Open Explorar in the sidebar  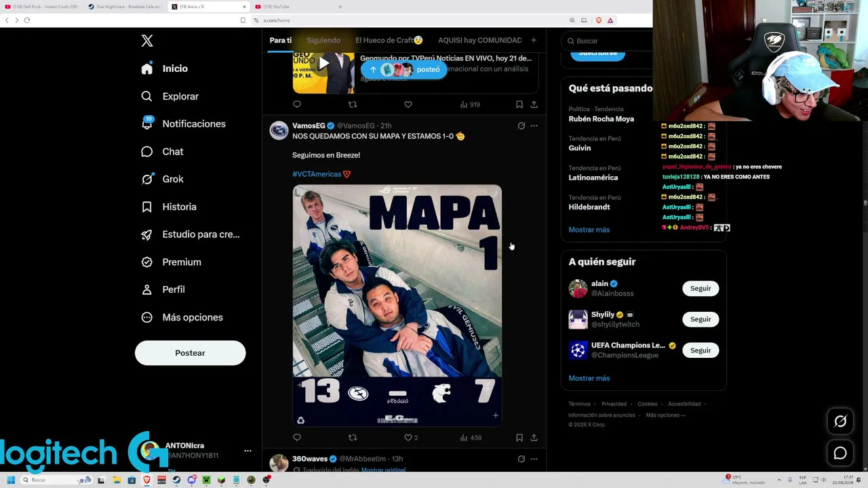[170, 96]
